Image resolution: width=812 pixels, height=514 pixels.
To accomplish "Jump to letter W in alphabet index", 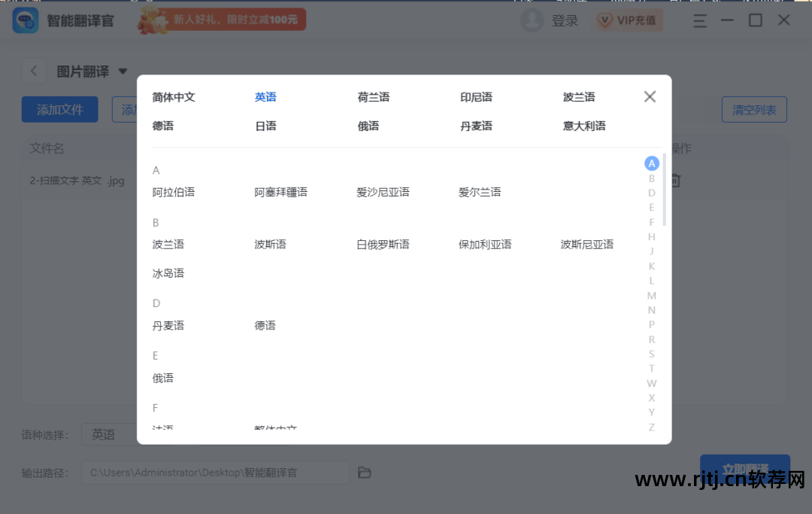I will tap(651, 383).
